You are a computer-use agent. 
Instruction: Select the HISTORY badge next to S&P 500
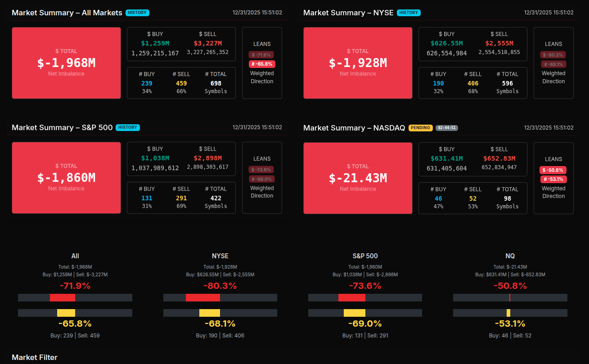pos(128,127)
